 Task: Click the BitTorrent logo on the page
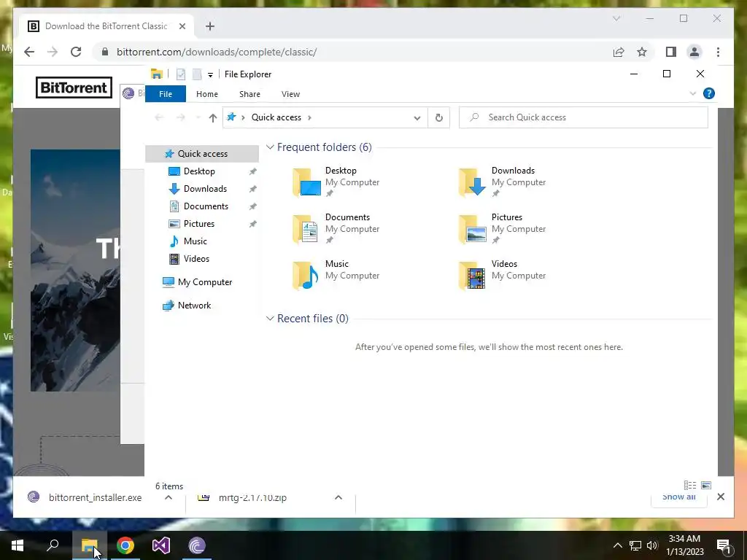point(74,87)
